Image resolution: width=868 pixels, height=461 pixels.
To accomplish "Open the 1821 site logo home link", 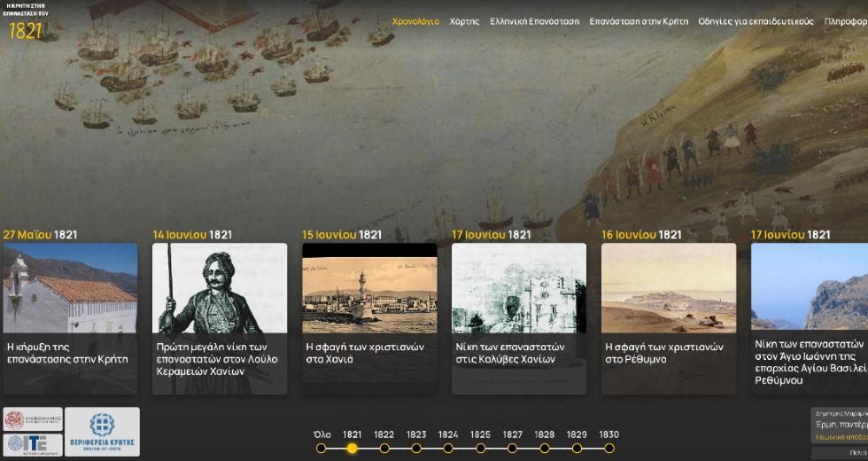I will coord(26,22).
